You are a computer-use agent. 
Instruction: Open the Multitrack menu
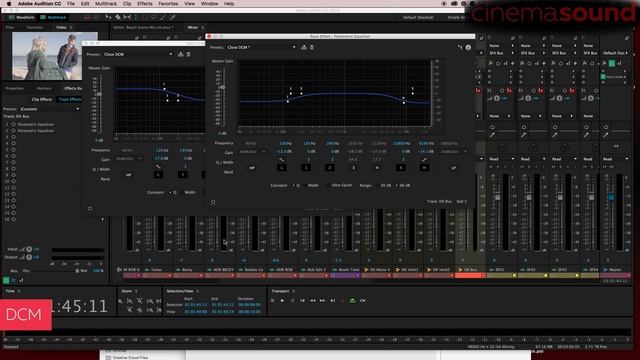point(106,4)
